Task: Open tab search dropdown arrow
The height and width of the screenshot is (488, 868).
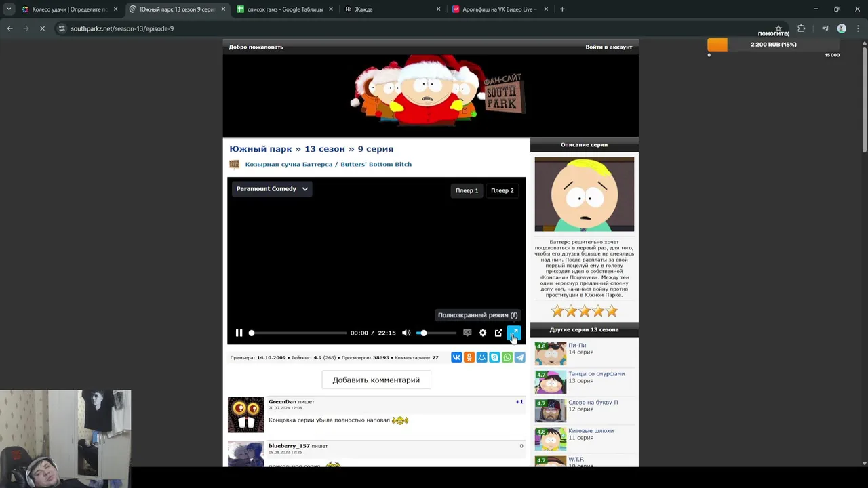Action: click(9, 9)
